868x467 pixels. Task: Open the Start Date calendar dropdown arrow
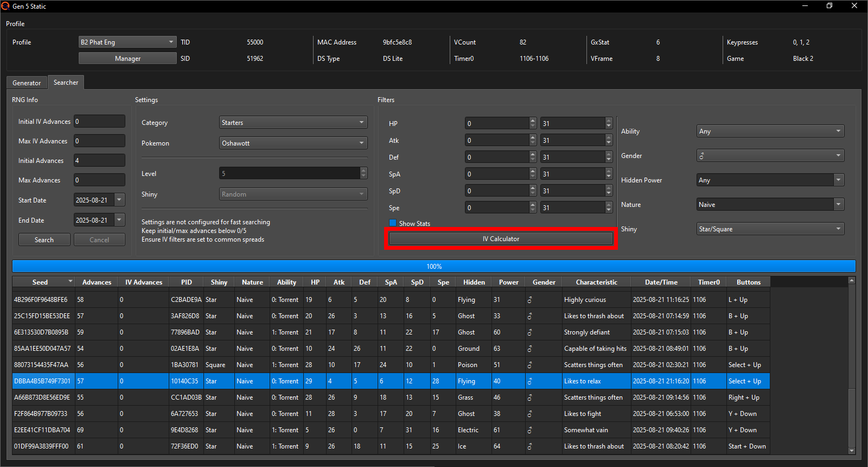pos(119,200)
